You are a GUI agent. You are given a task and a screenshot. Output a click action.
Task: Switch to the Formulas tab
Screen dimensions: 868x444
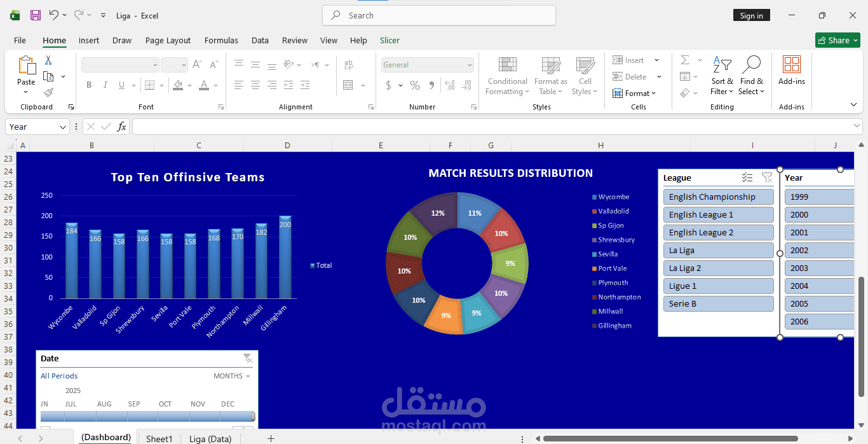click(221, 40)
